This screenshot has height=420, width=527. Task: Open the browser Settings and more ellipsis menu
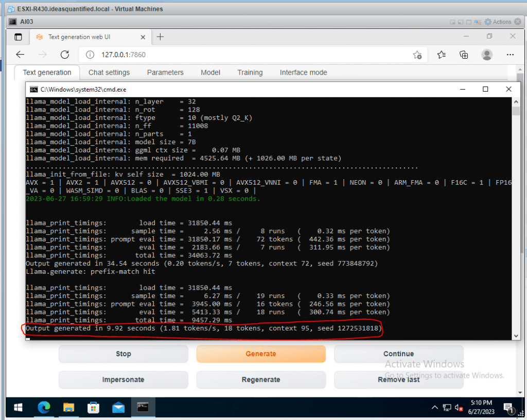(x=510, y=55)
